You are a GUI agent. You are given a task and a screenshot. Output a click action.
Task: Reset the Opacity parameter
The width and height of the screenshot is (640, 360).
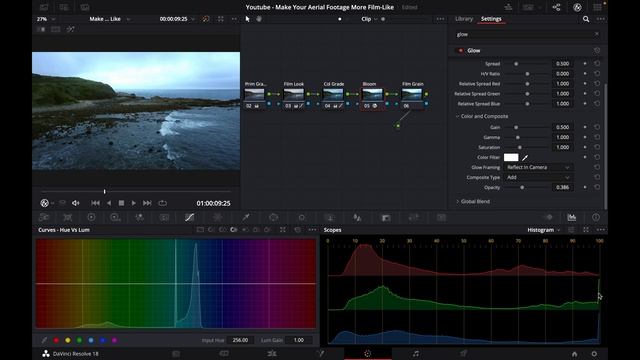(x=597, y=187)
